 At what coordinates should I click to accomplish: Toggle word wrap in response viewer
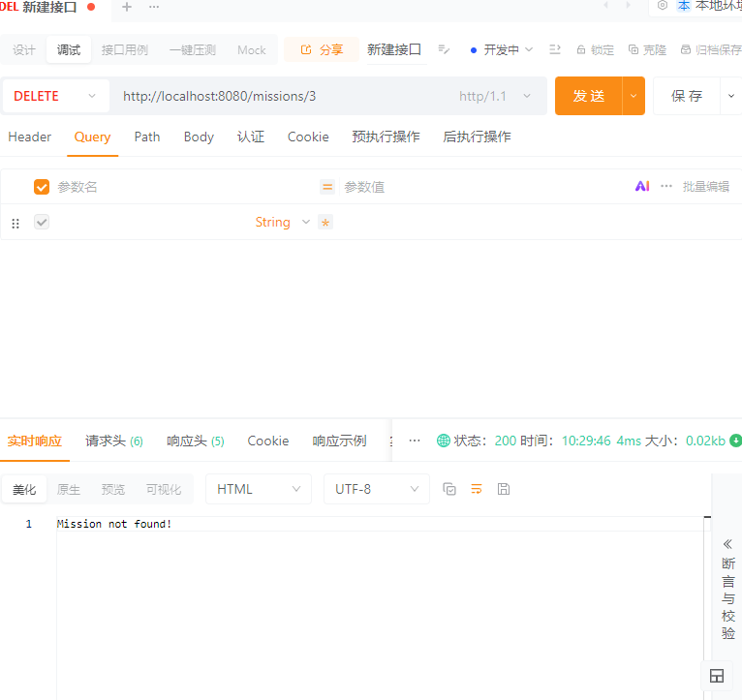point(477,489)
